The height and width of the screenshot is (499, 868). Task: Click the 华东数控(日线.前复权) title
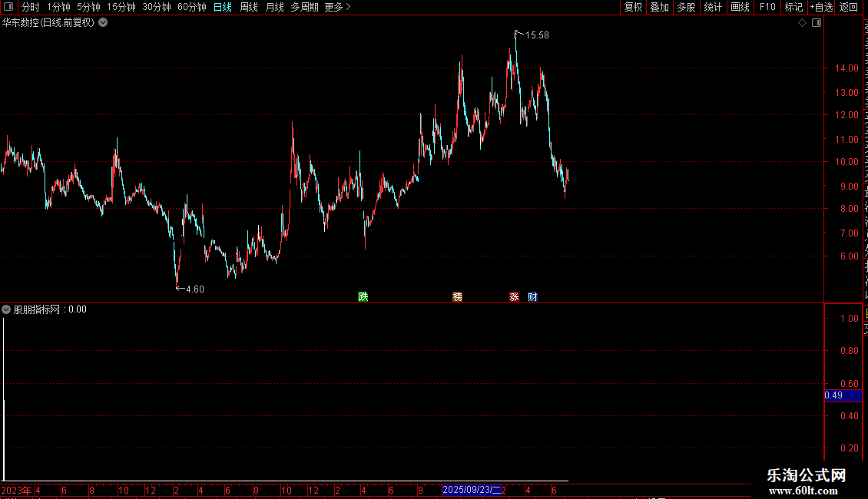(48, 23)
